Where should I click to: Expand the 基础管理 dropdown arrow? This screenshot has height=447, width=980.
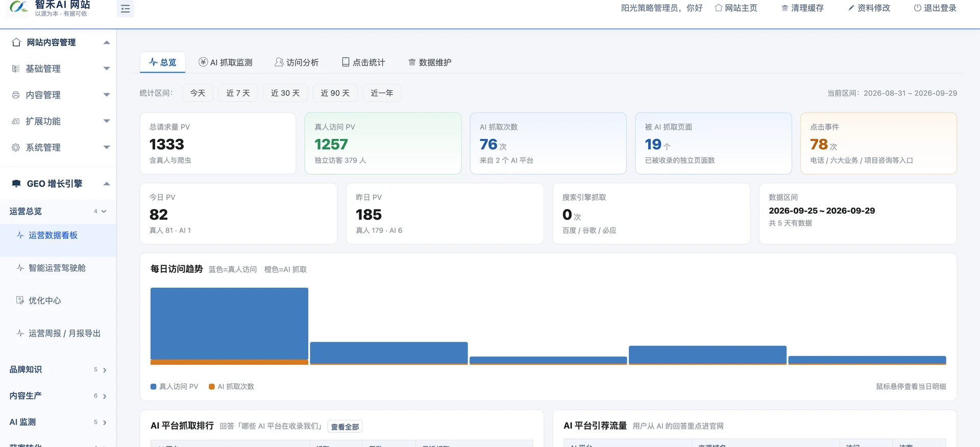(x=107, y=68)
